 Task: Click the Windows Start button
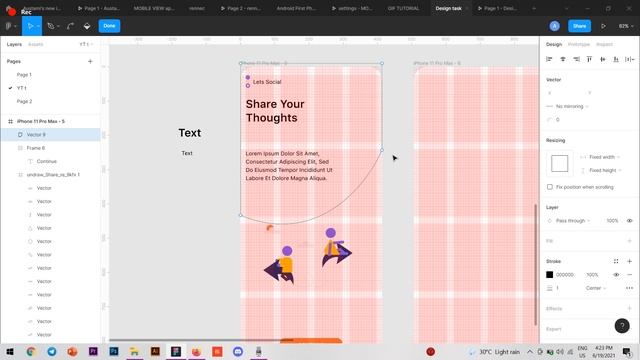(x=10, y=352)
